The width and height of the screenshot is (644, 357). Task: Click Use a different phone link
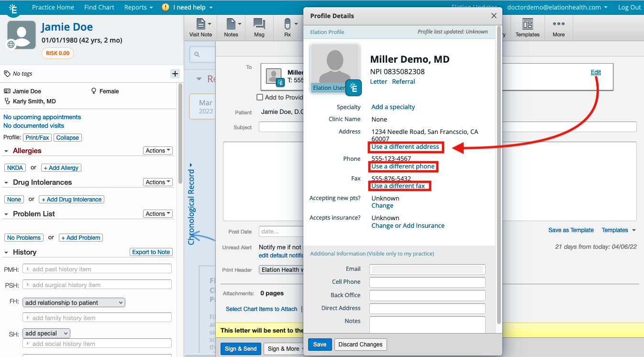tap(403, 167)
